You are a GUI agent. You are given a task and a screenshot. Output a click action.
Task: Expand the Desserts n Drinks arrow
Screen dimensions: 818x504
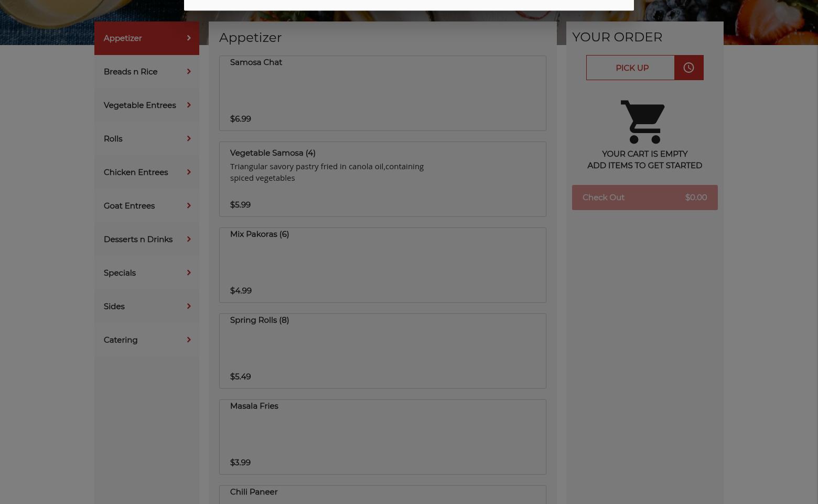tap(189, 239)
